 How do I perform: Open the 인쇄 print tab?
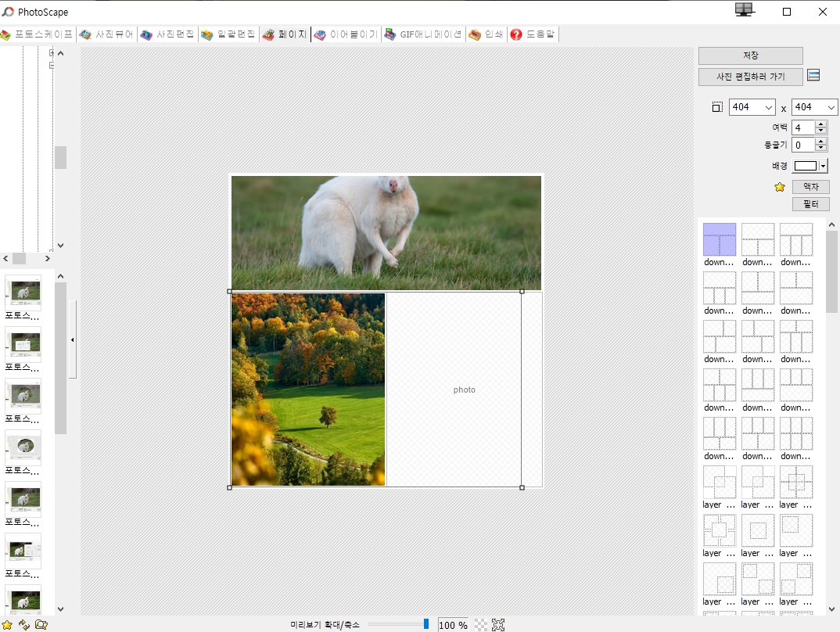(486, 34)
